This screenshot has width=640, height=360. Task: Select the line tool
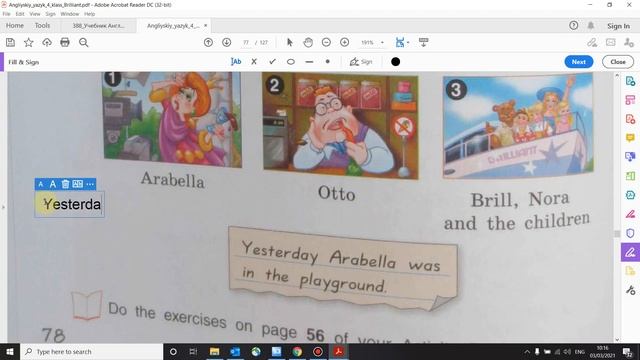click(309, 62)
